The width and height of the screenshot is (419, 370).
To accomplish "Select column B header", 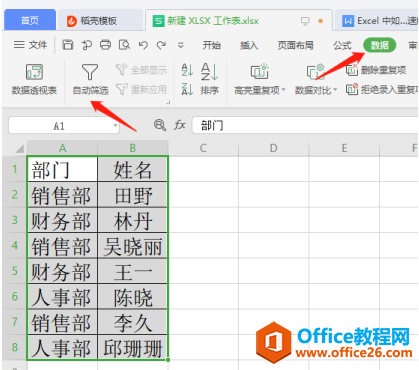I will [x=133, y=148].
